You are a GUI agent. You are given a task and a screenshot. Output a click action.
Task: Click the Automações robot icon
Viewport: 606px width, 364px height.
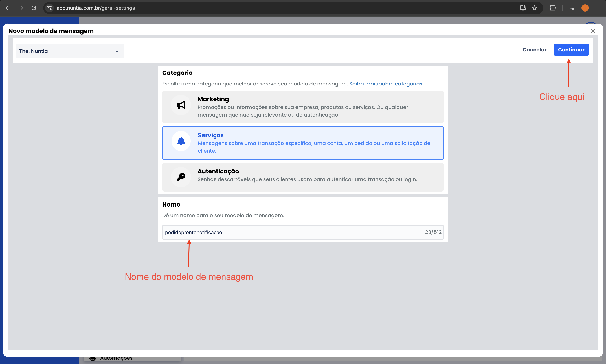pos(93,358)
